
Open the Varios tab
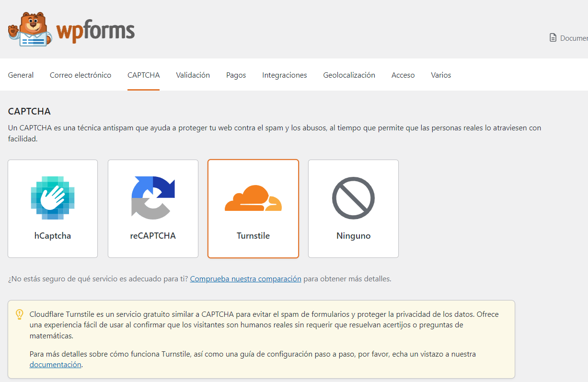[441, 75]
